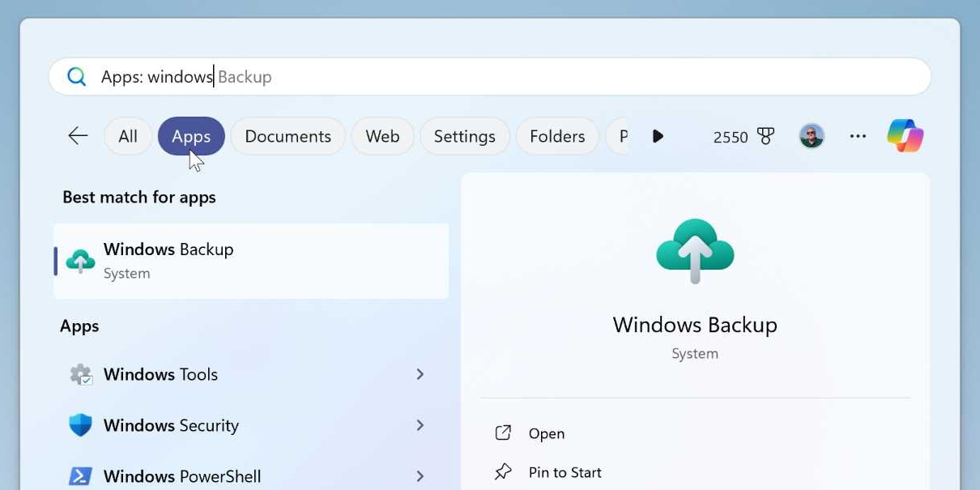
Task: Expand the Windows Security chevron
Action: pos(420,425)
